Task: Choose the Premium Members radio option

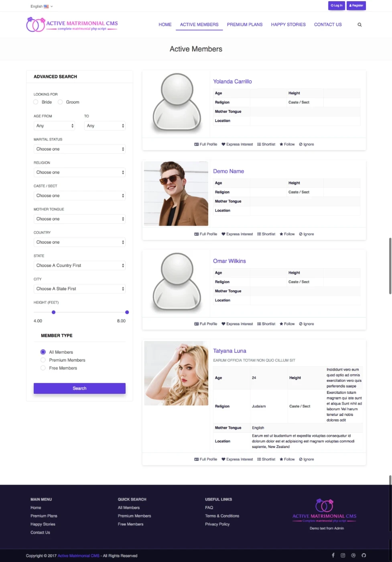Action: (x=43, y=360)
